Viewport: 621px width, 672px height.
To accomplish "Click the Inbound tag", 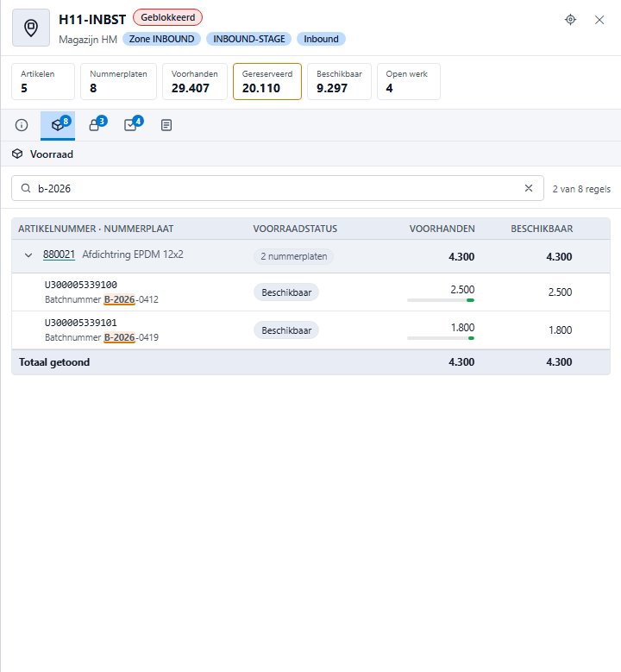I will click(321, 39).
